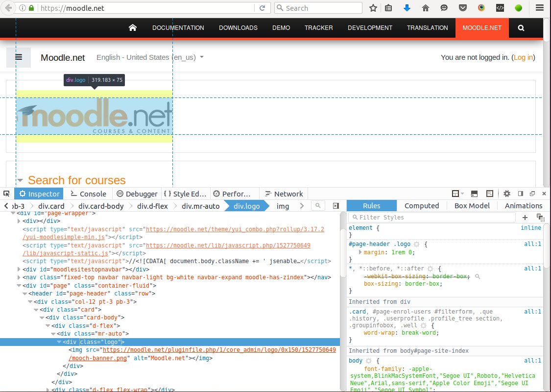This screenshot has height=392, width=551.
Task: Add new CSS rule with plus icon
Action: pos(525,217)
